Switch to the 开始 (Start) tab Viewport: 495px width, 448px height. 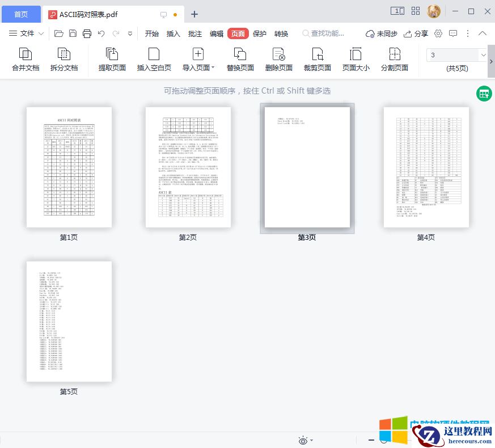152,33
